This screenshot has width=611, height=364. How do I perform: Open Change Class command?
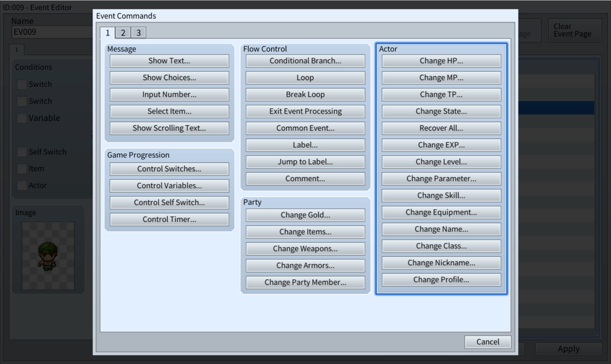point(441,246)
